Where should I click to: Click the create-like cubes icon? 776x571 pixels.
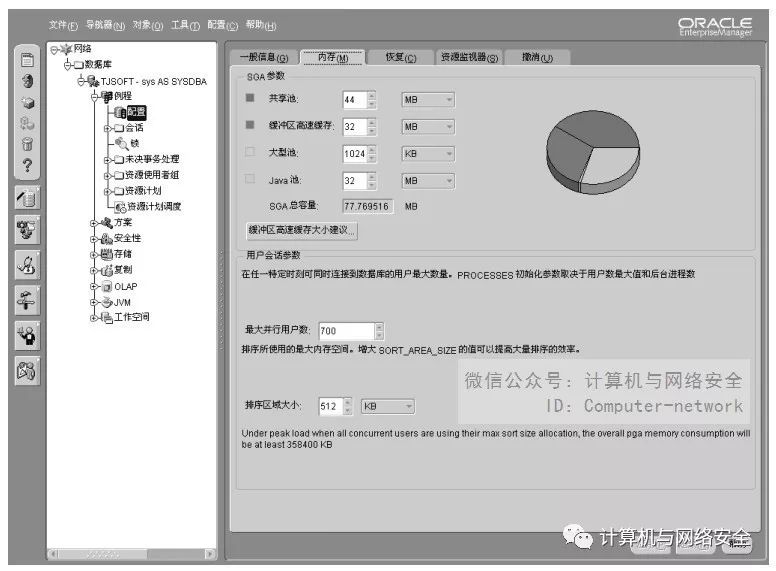tap(27, 123)
